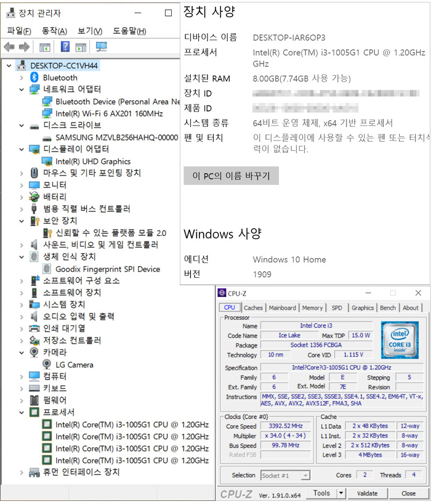Select Goodix Fingerprint SPI Device
Viewport: 431px width, 504px height.
click(x=108, y=269)
